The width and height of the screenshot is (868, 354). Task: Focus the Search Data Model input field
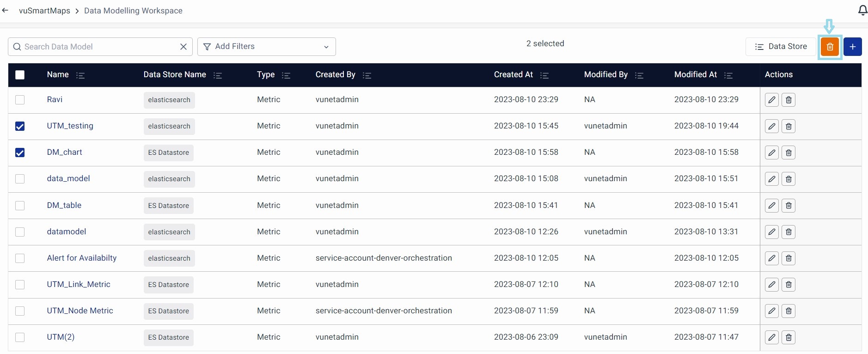click(x=99, y=47)
